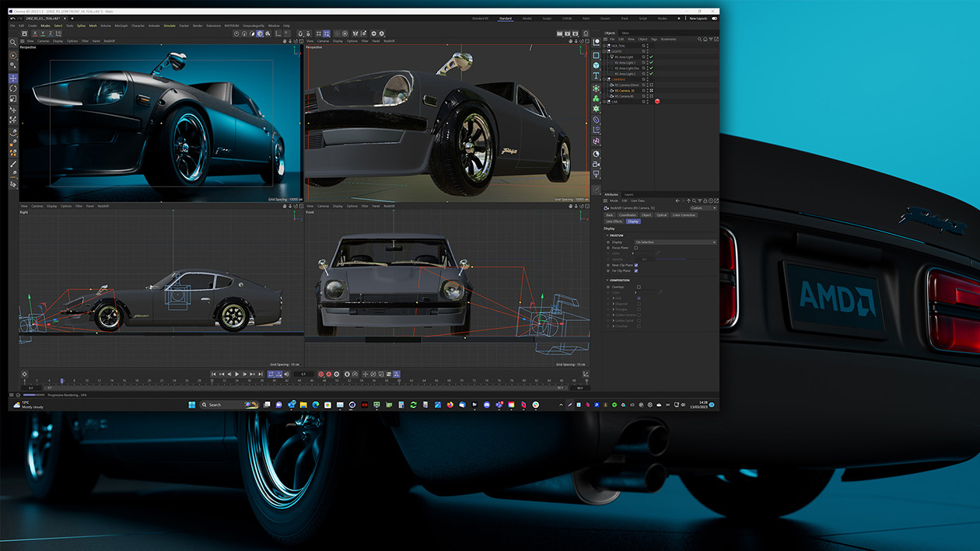Select the Move tool in left toolbar
This screenshot has height=551, width=980.
tap(13, 78)
